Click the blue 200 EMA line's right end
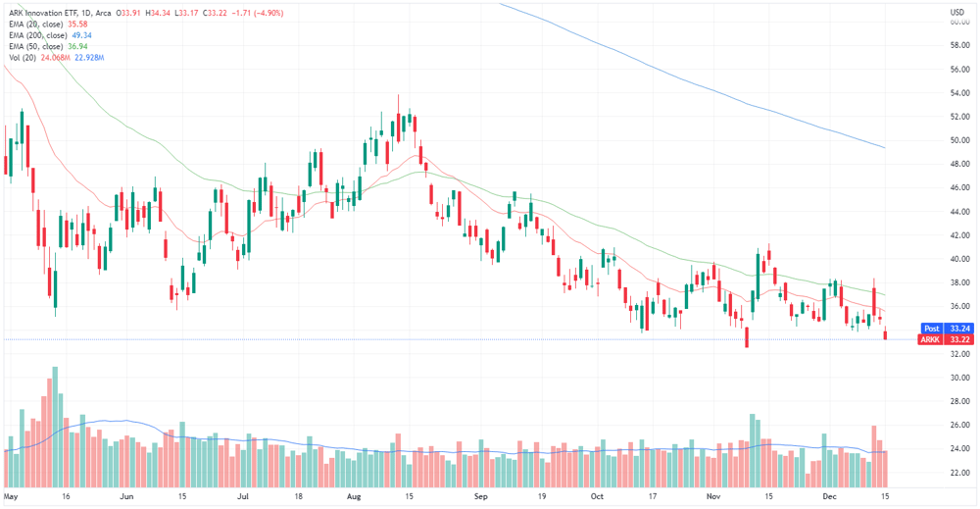The width and height of the screenshot is (980, 509). pos(884,147)
